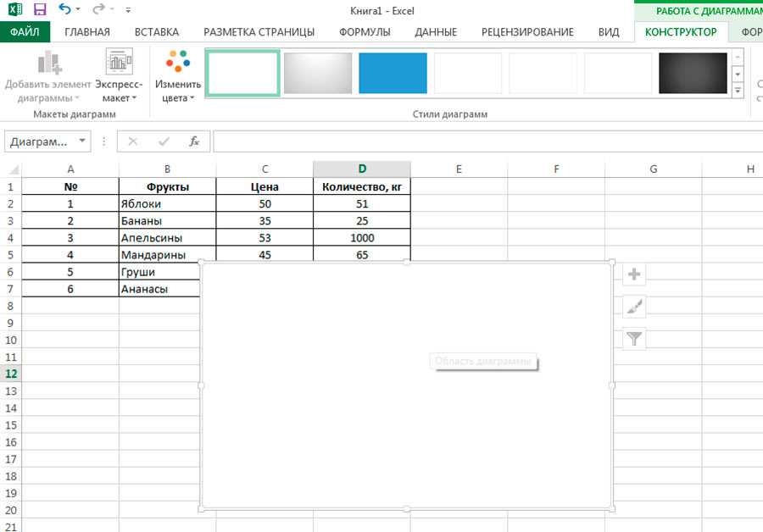Undo the last action

(x=64, y=8)
